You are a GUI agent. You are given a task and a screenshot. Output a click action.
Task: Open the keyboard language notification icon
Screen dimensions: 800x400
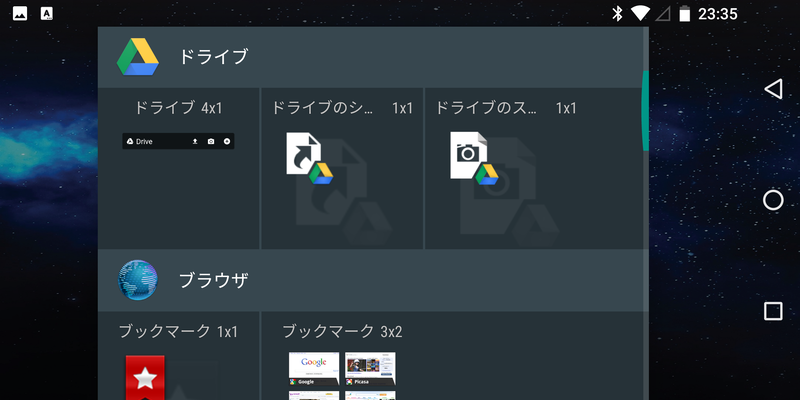(x=47, y=14)
